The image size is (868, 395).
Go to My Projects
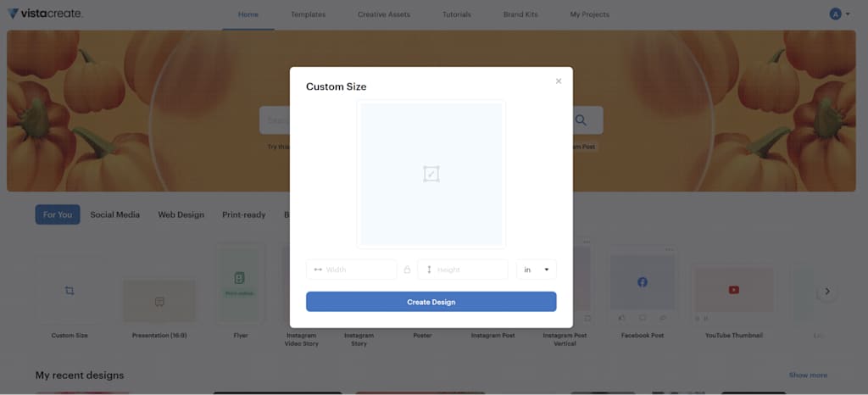click(590, 14)
